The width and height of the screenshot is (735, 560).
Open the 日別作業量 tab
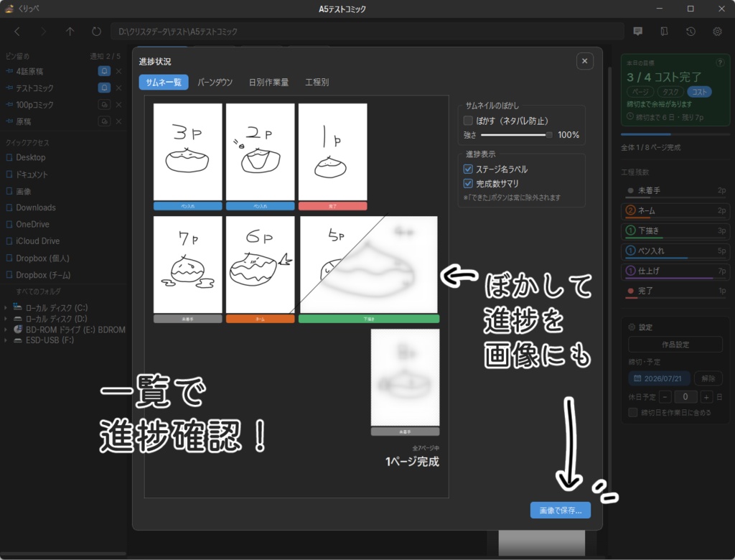click(268, 82)
